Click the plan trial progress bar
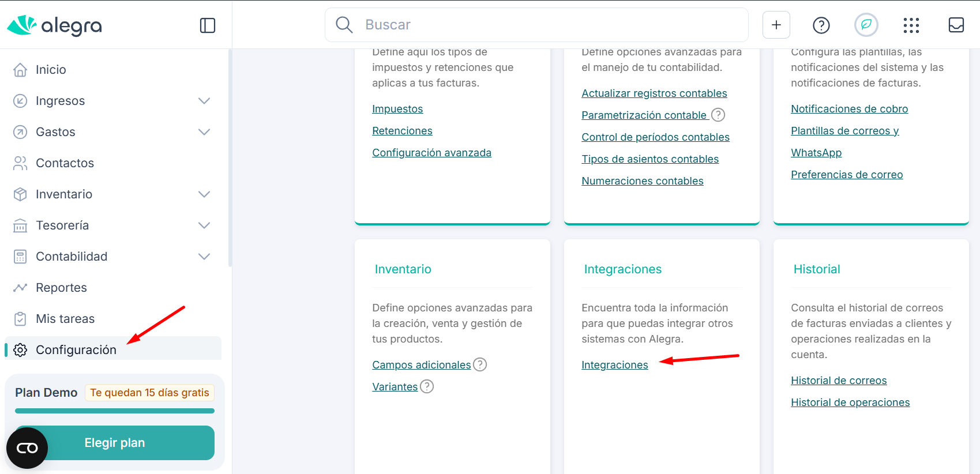The height and width of the screenshot is (474, 980). click(x=115, y=411)
